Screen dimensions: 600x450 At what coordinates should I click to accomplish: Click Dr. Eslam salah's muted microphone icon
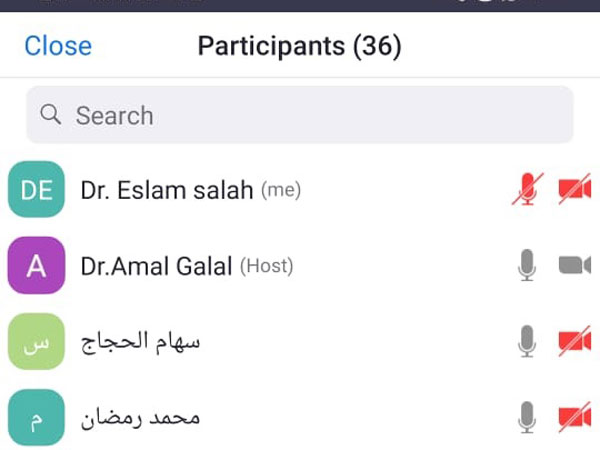[x=527, y=189]
